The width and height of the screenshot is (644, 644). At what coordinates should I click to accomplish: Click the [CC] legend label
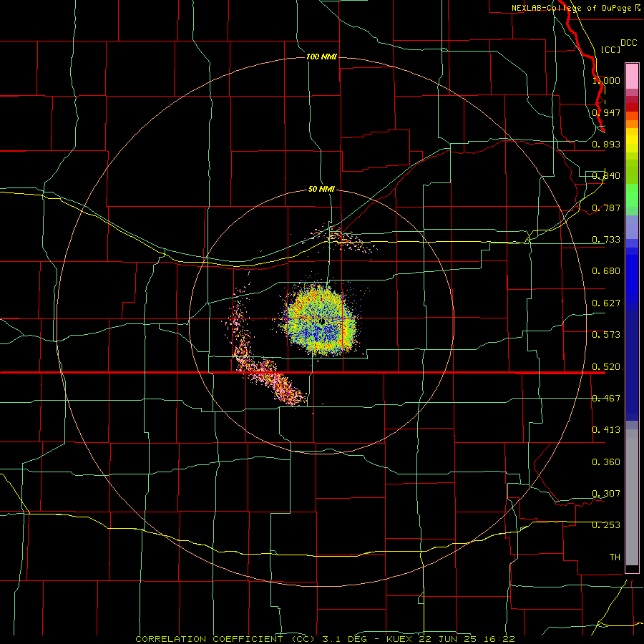(610, 49)
